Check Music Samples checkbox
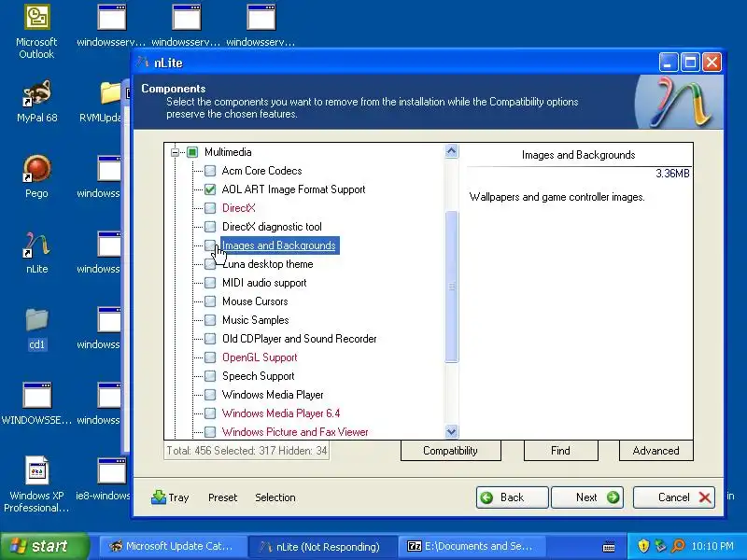Viewport: 747px width, 560px height. coord(209,320)
